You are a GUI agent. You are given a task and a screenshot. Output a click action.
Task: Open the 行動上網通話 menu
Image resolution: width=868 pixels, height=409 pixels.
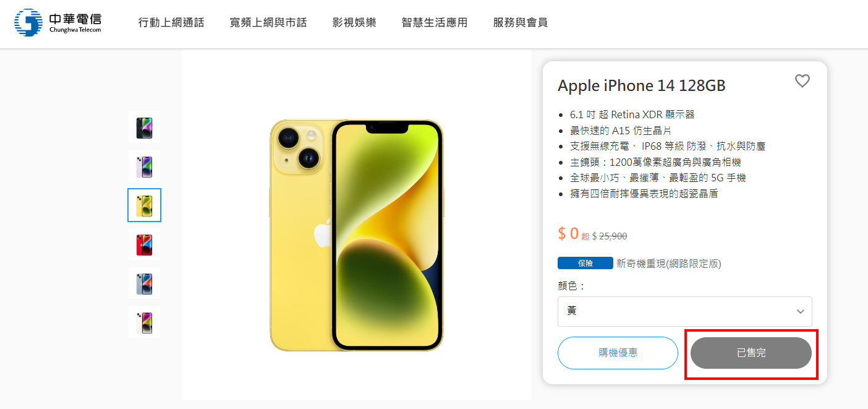171,23
